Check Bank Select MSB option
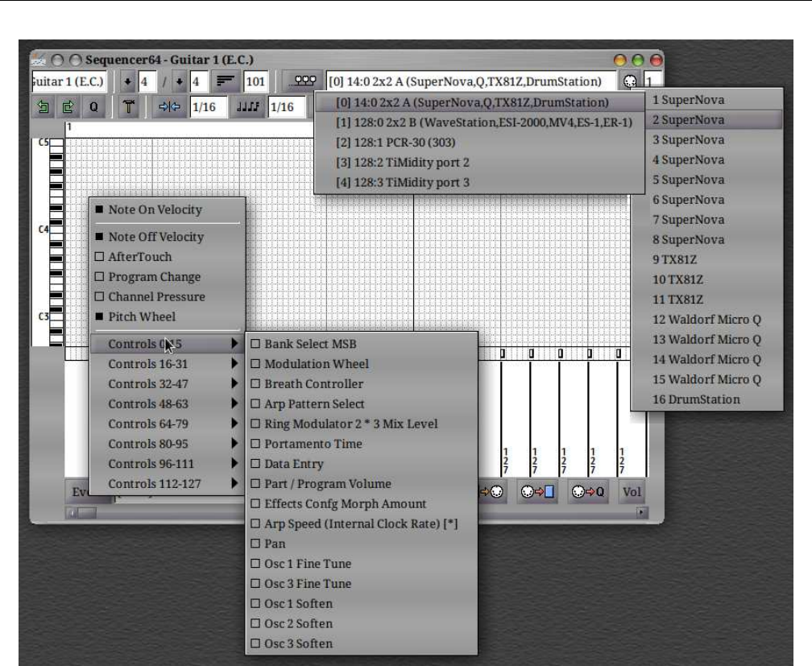This screenshot has height=666, width=812. point(361,344)
